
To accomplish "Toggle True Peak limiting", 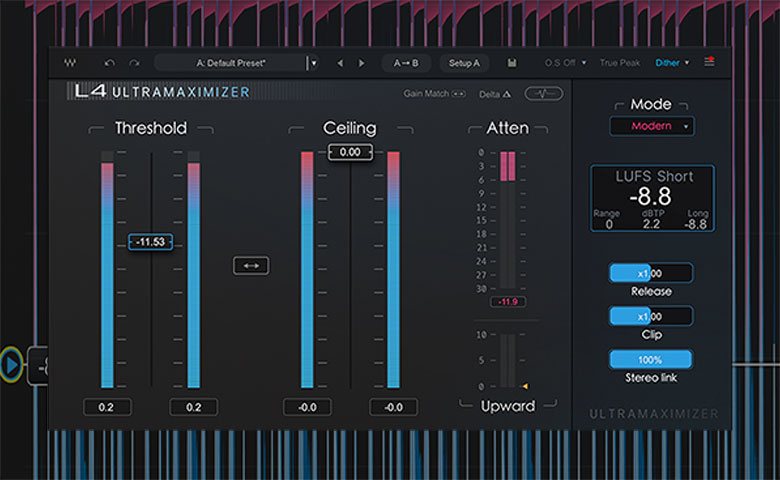I will pyautogui.click(x=619, y=63).
